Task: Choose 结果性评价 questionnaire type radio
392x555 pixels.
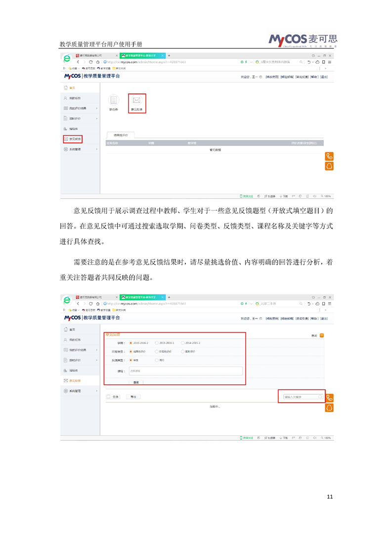Action: pyautogui.click(x=131, y=352)
